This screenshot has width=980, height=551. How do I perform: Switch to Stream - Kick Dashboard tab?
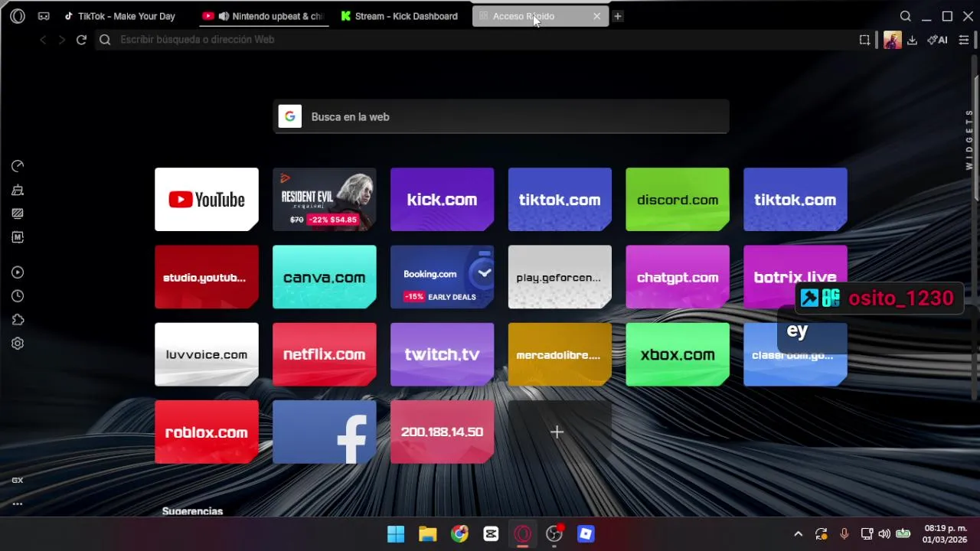[x=399, y=16]
